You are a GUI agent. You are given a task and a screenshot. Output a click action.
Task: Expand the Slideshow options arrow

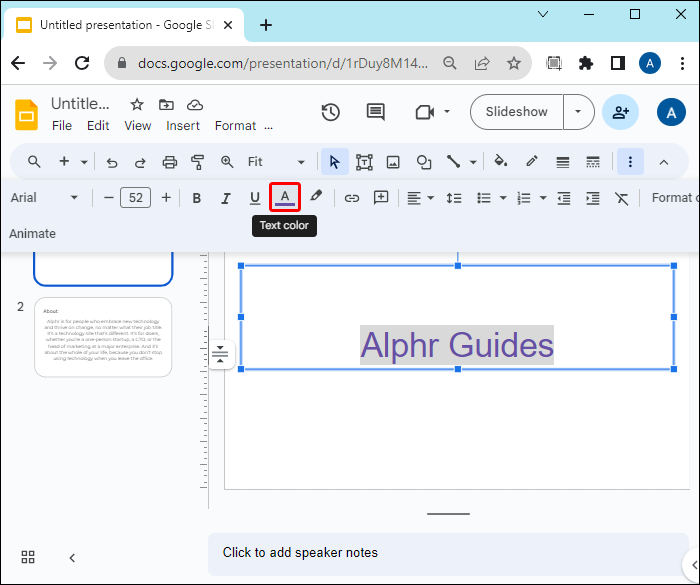(578, 112)
